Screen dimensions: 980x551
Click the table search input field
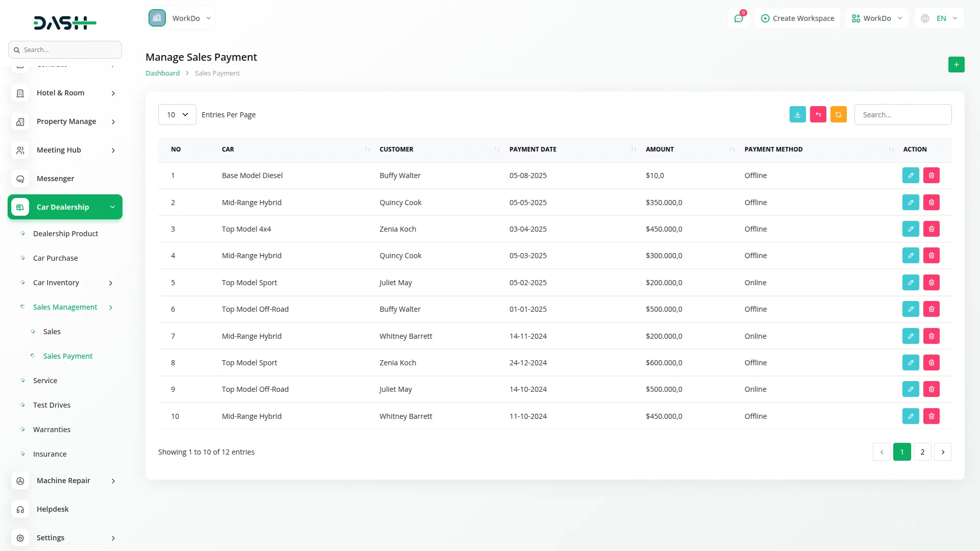902,115
